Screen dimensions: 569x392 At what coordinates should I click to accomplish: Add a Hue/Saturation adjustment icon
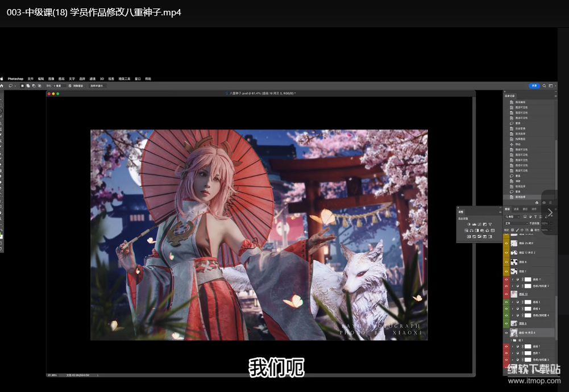pyautogui.click(x=466, y=231)
